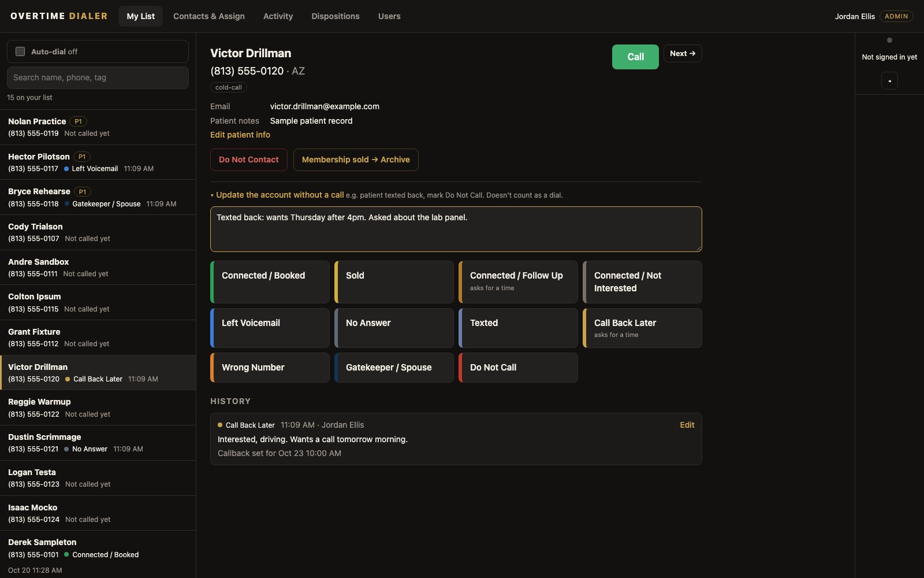
Task: Open the My List tab
Action: pos(141,16)
